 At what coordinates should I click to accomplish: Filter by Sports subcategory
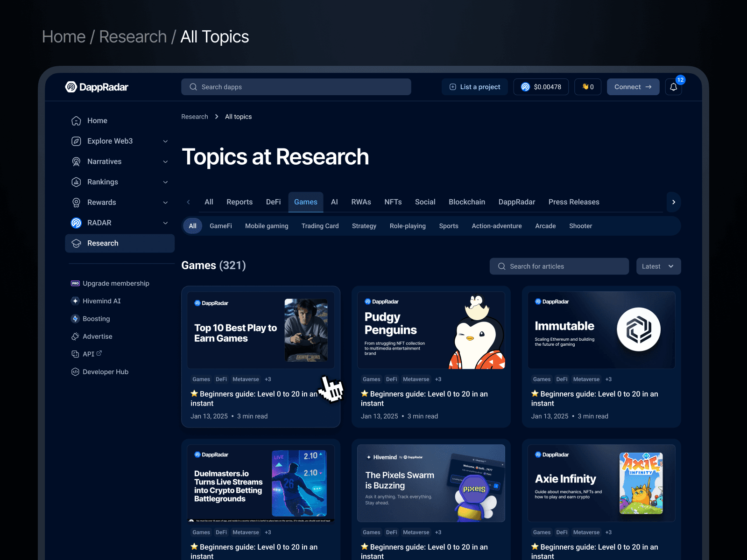(x=449, y=226)
